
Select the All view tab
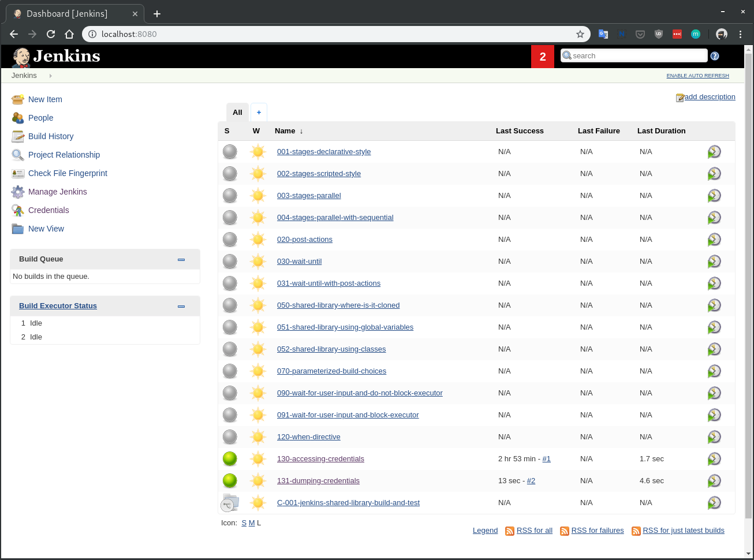(x=237, y=113)
